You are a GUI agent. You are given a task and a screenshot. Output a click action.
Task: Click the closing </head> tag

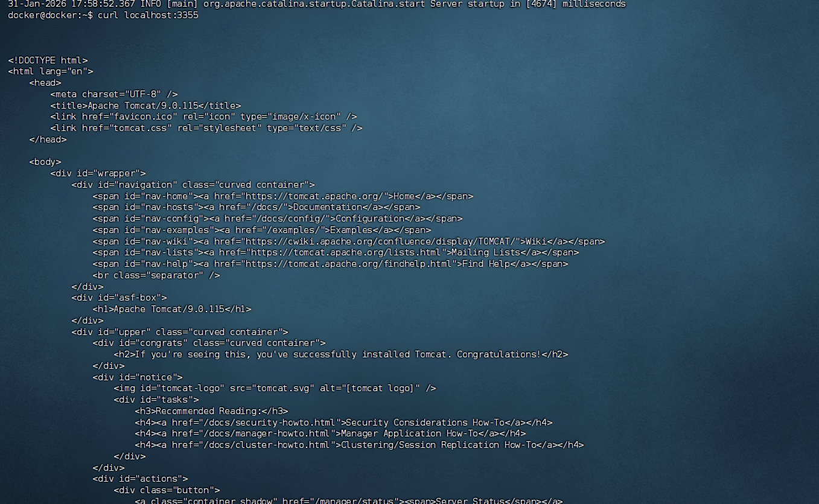[x=48, y=139]
